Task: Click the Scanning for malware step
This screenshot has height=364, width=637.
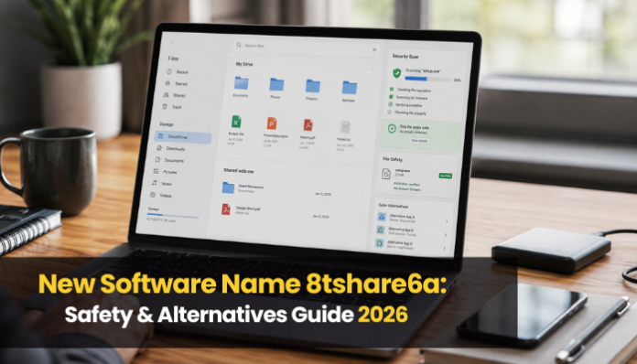Action: [x=408, y=97]
